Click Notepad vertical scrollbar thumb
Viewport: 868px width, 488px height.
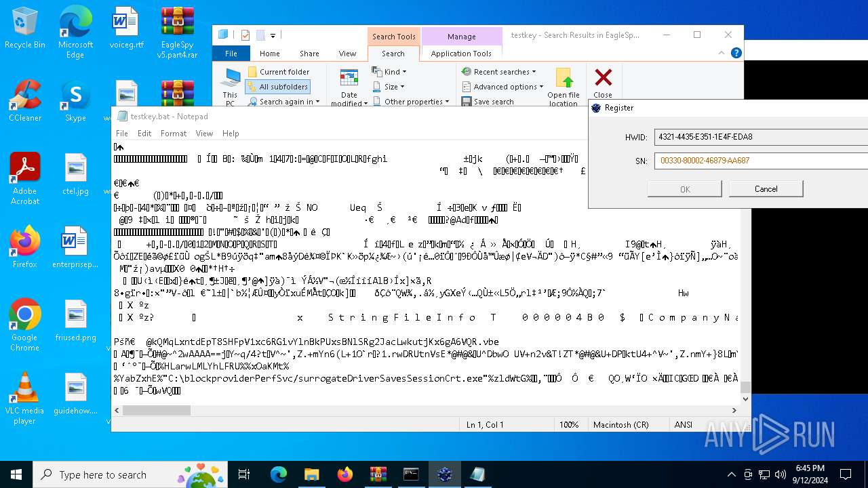tap(745, 387)
